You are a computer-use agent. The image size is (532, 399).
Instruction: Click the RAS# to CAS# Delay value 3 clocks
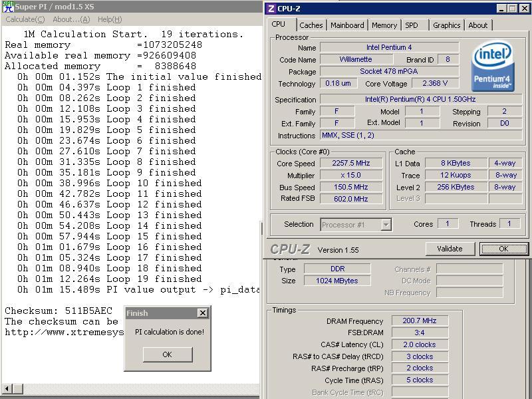pos(420,356)
